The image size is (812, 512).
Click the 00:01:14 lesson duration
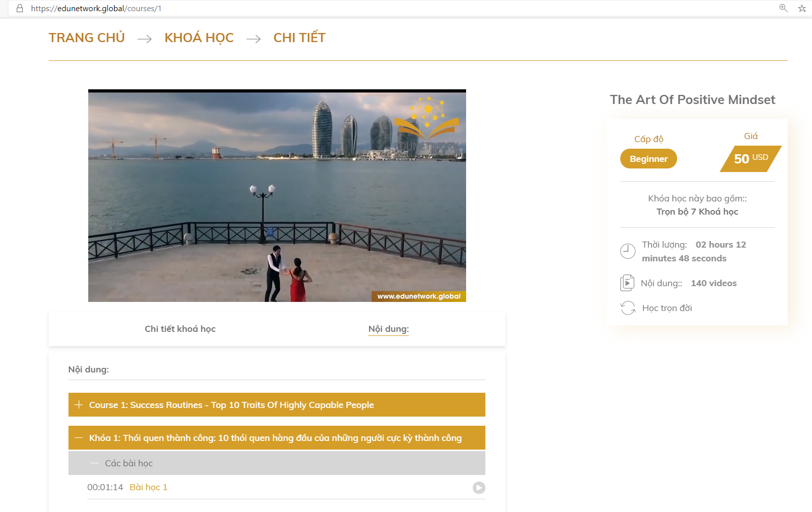point(105,487)
